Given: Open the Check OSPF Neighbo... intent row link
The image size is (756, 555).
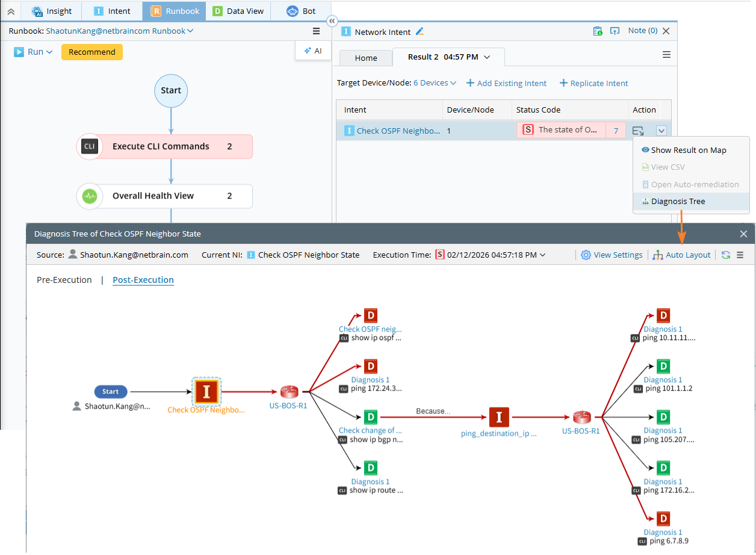Looking at the screenshot, I should [x=398, y=131].
